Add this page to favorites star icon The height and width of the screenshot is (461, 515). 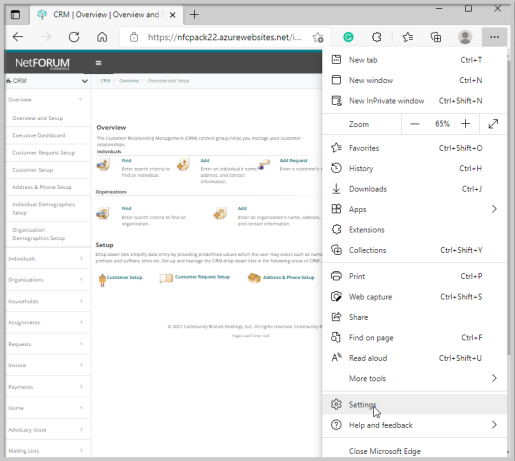(318, 37)
